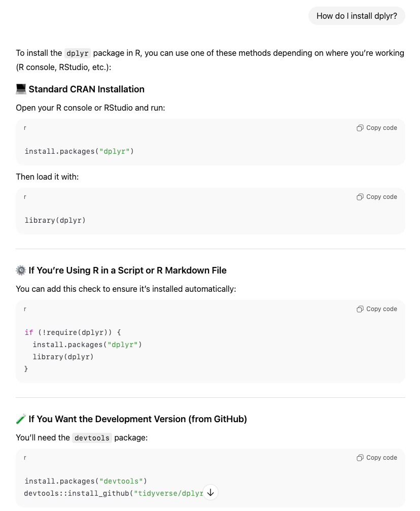
Task: Click the copy icon beside the library(dplyr) block
Action: point(360,196)
